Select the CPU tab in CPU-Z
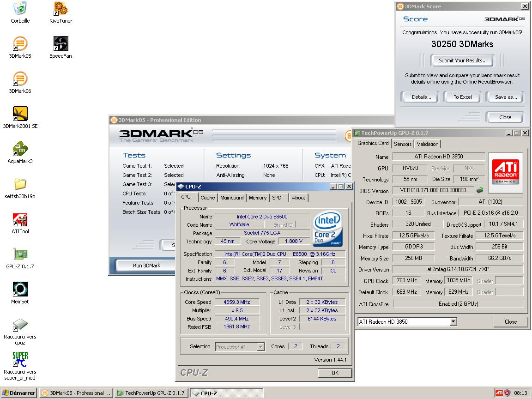This screenshot has width=532, height=399. click(x=186, y=197)
